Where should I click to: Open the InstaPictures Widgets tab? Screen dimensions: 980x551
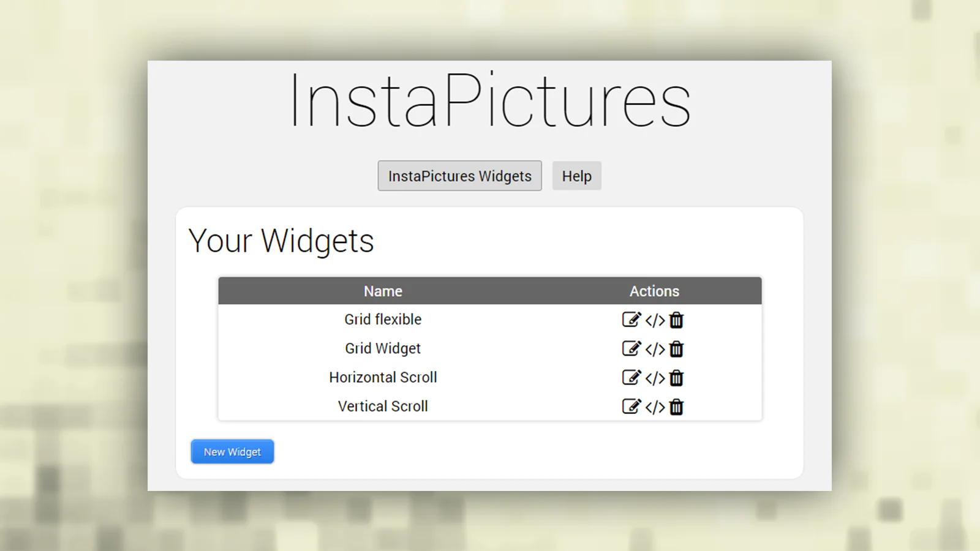click(x=459, y=176)
